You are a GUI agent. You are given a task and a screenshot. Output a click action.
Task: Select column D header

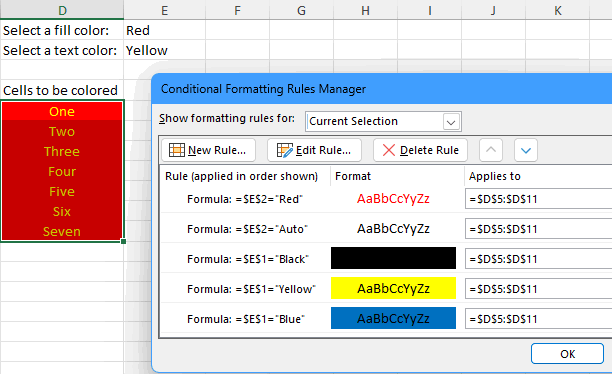(x=62, y=10)
